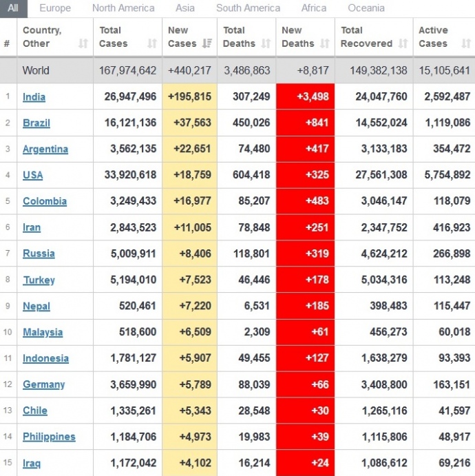Select the All tab
This screenshot has width=475, height=476.
(x=14, y=8)
